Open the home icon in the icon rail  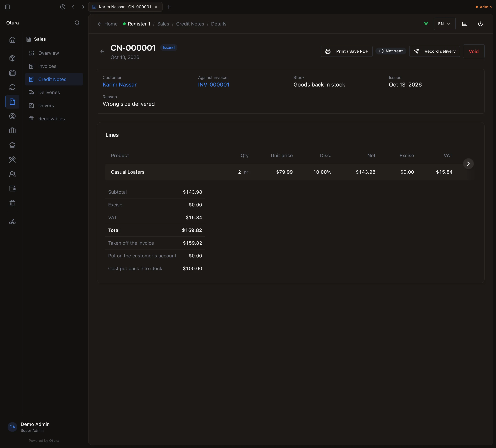tap(12, 40)
